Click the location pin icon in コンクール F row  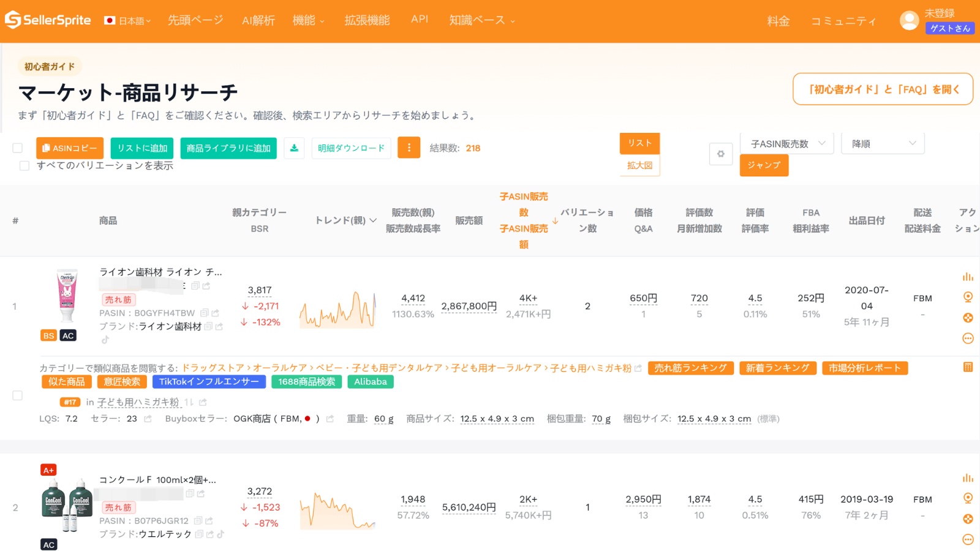click(x=968, y=498)
